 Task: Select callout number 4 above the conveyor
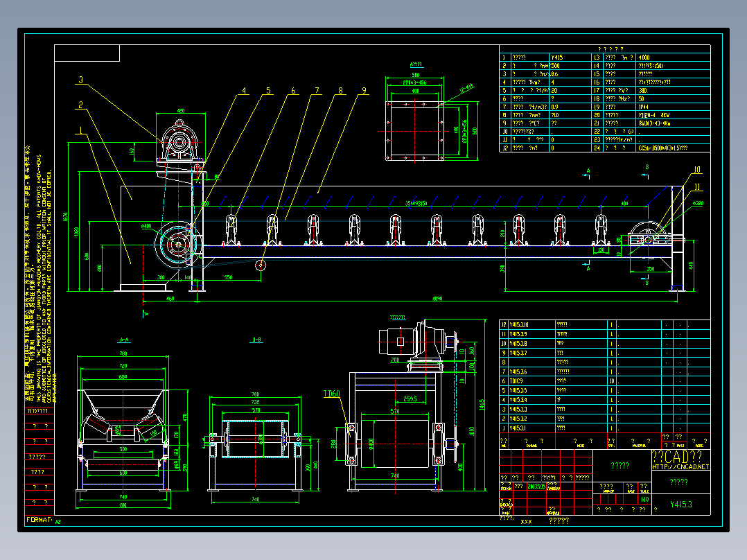(x=245, y=91)
